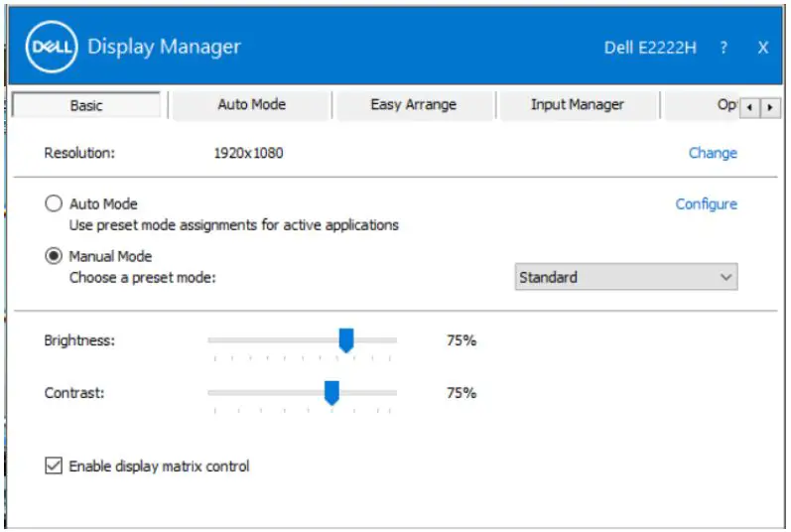Screen dimensions: 791x532
Task: Click the Choose a preset mode label
Action: (x=143, y=277)
